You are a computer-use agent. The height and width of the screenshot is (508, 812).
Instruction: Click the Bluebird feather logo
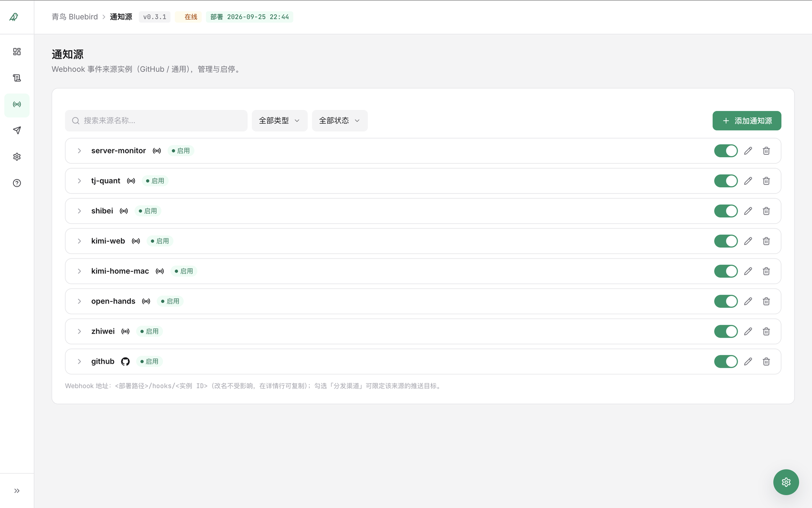tap(14, 17)
